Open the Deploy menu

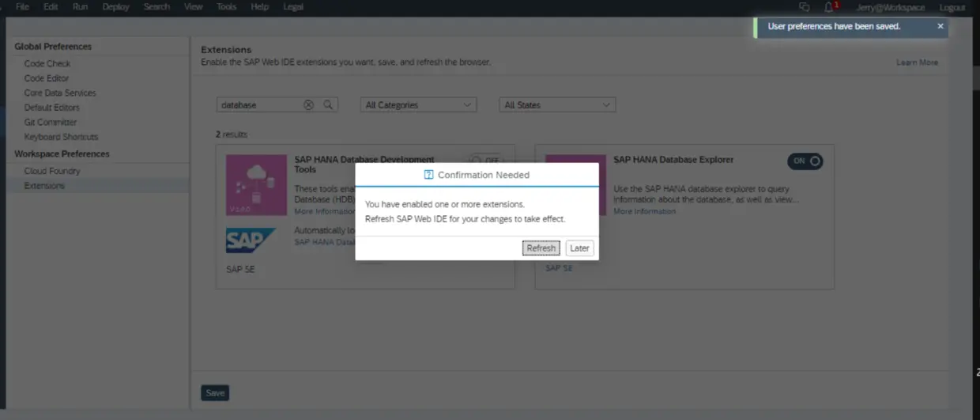tap(115, 6)
